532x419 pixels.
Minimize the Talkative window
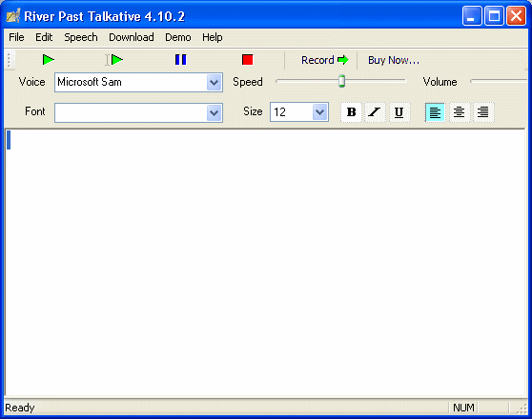[472, 16]
